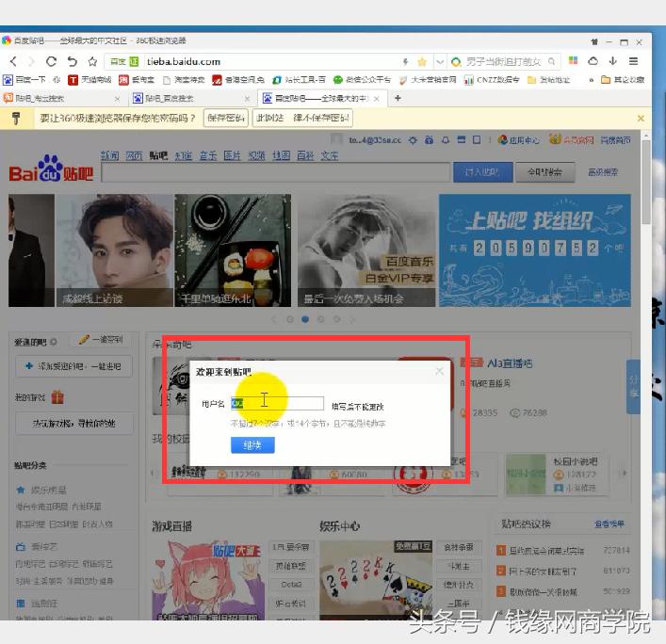
Task: Reload the page with the refresh icon
Action: (51, 61)
